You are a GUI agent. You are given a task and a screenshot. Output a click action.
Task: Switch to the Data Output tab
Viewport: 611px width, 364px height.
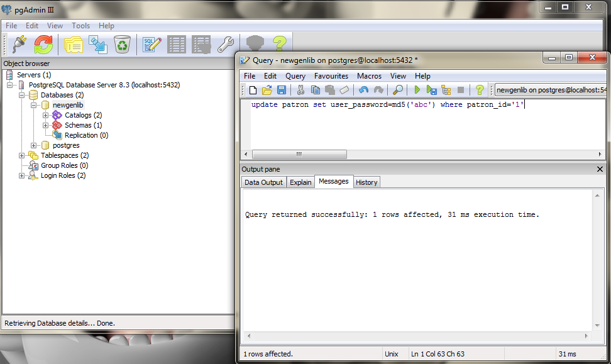(263, 182)
